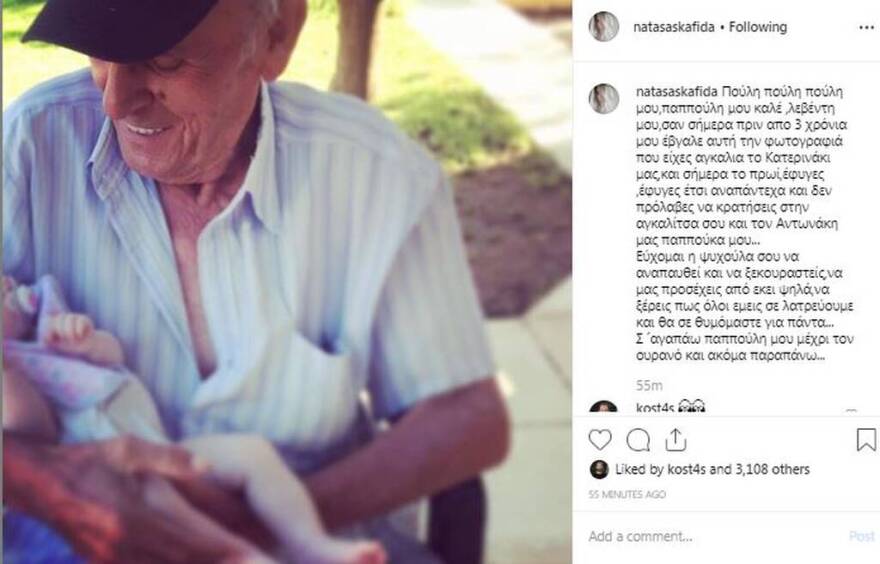This screenshot has width=880, height=564.
Task: Click the Post comment button
Action: (861, 536)
